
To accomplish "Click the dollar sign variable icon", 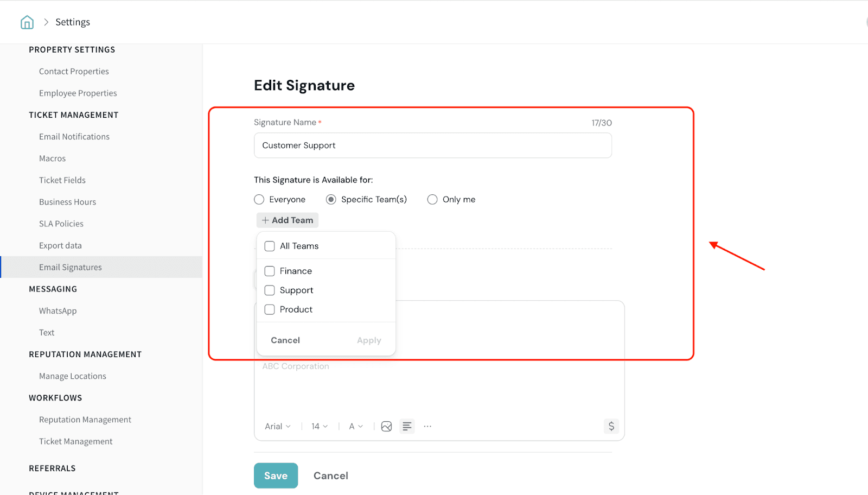I will [611, 427].
